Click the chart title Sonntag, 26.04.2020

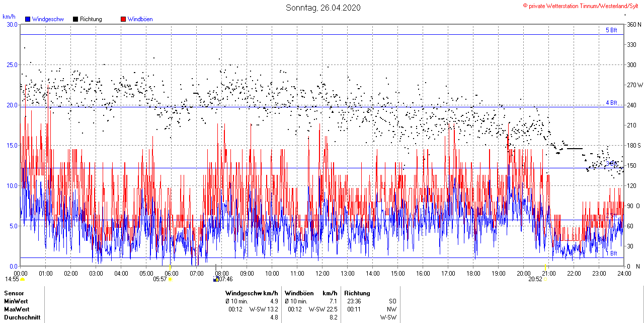point(323,8)
